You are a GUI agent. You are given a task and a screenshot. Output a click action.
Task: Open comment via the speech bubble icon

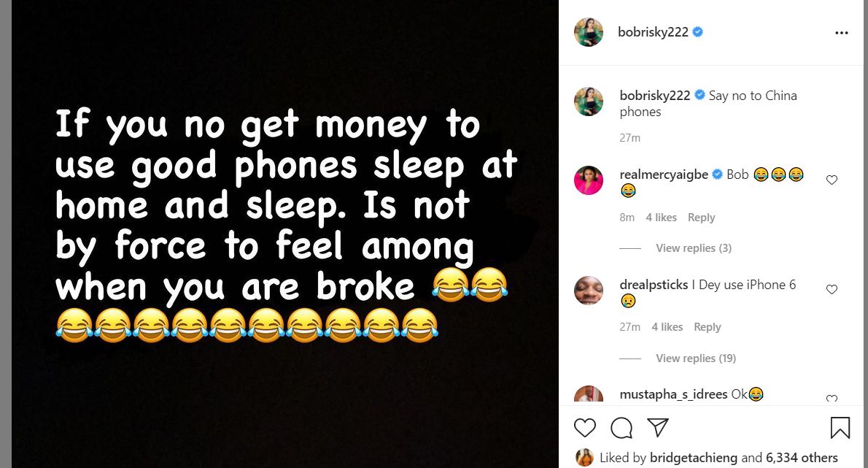[621, 428]
